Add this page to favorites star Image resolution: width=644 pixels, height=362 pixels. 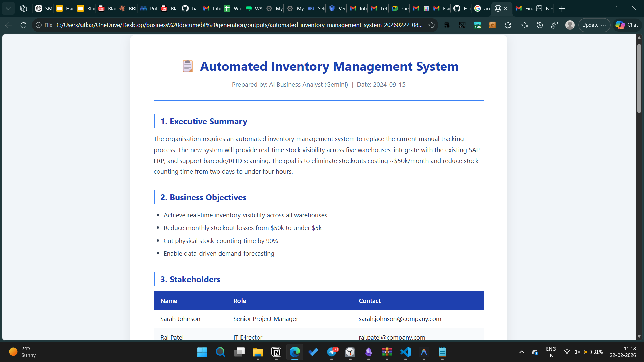(432, 25)
